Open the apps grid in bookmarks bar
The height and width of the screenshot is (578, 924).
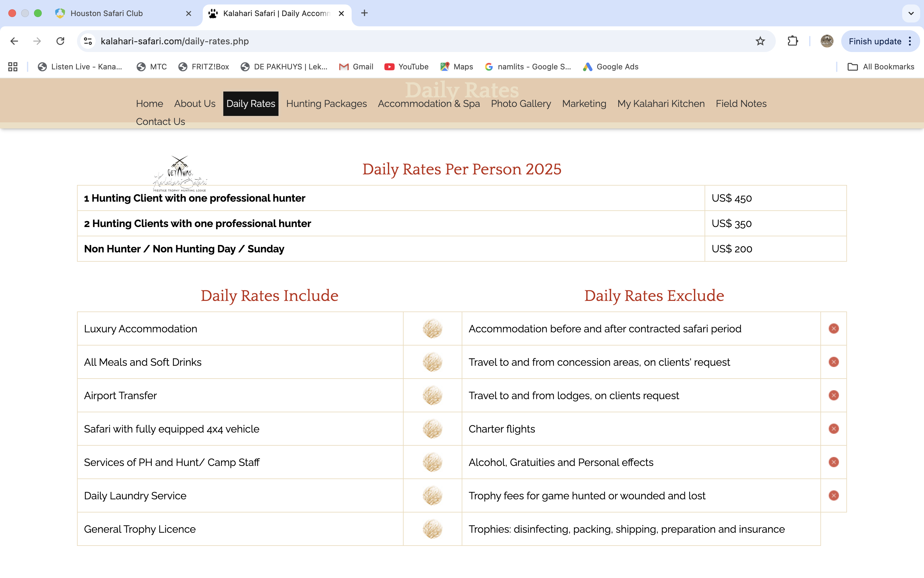click(13, 66)
